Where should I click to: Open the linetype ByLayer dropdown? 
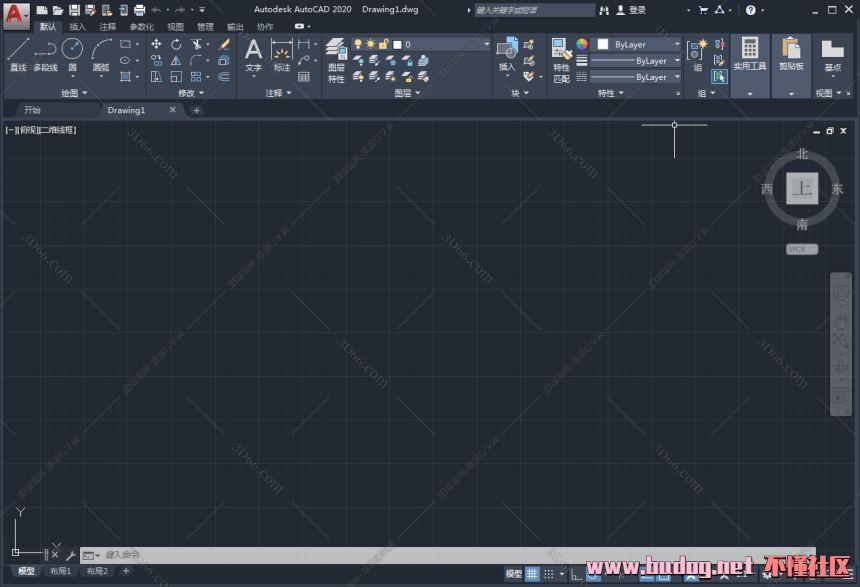[x=635, y=77]
